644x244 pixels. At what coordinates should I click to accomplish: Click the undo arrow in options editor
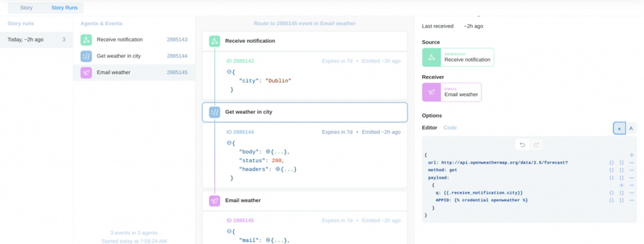click(x=522, y=145)
